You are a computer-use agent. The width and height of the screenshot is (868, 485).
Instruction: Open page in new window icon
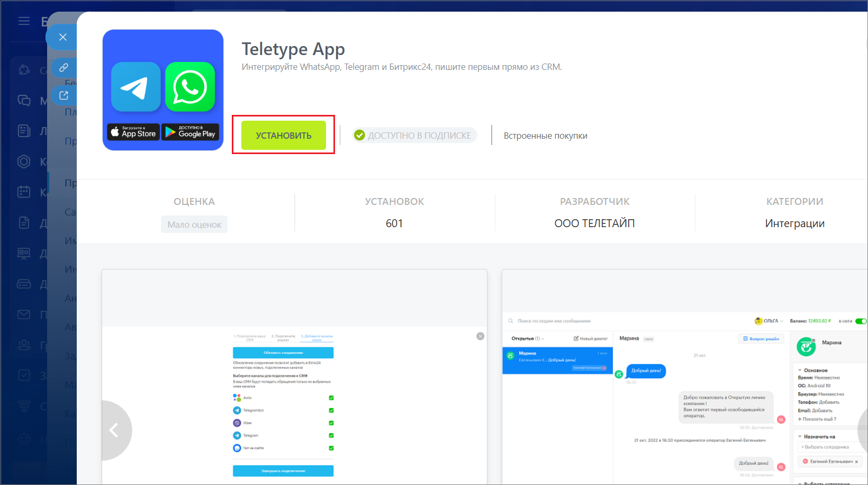pos(64,95)
